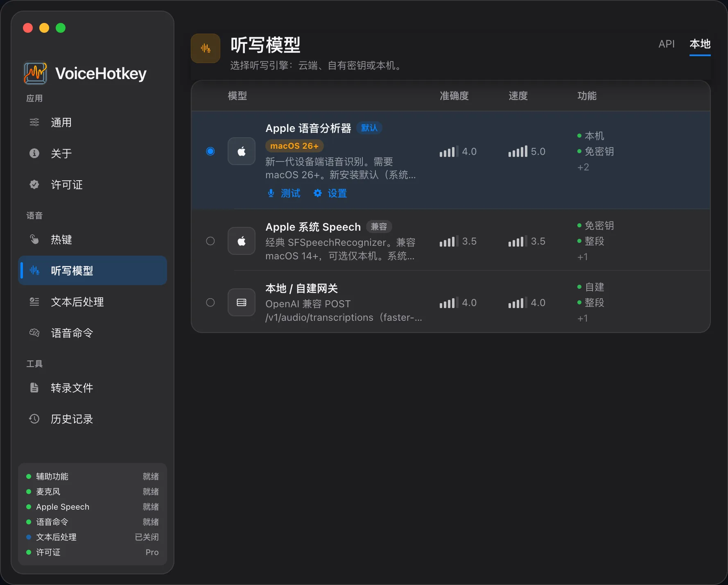Click the 自建 feature tag
Screen dimensions: 728x585
[590, 287]
